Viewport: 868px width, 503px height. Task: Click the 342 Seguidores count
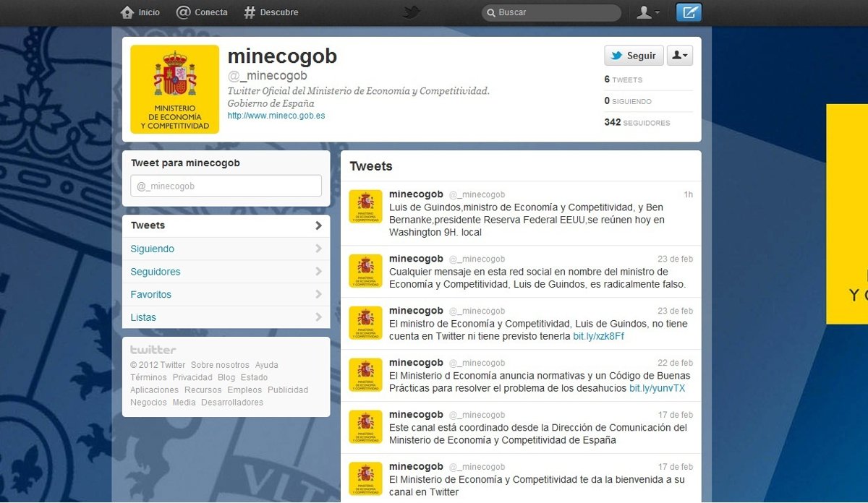(x=637, y=122)
